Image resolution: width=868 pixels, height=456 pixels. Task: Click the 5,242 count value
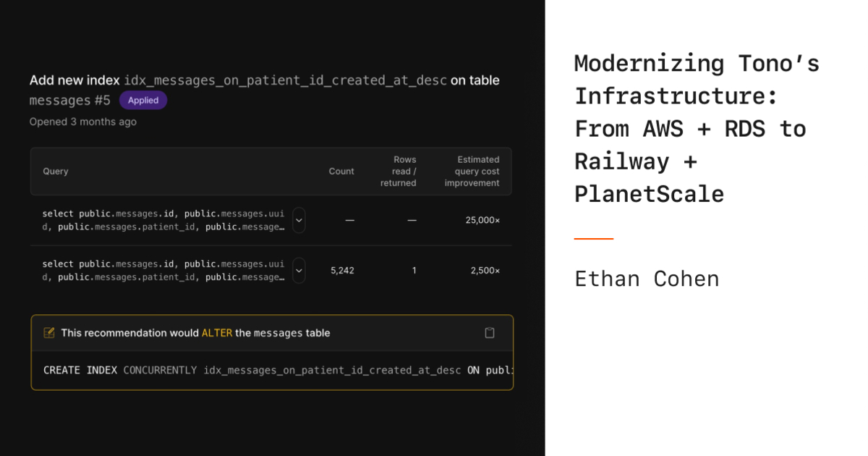pyautogui.click(x=342, y=271)
